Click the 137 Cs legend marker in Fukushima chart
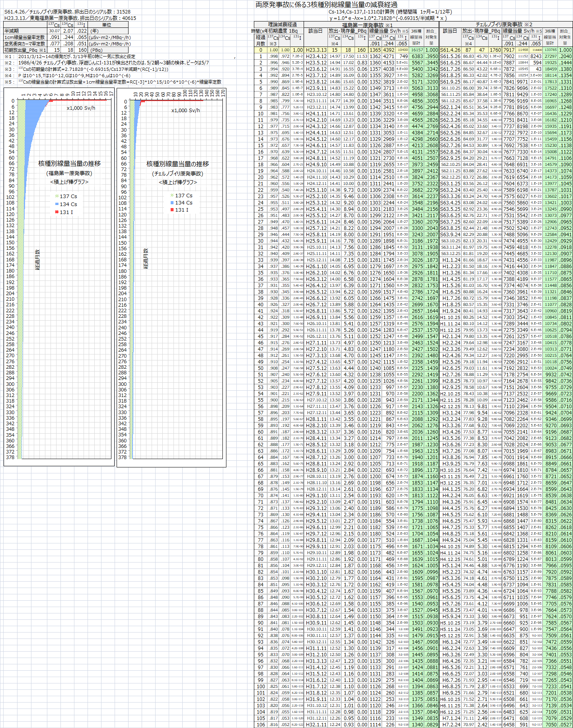The height and width of the screenshot is (728, 573). [x=57, y=196]
